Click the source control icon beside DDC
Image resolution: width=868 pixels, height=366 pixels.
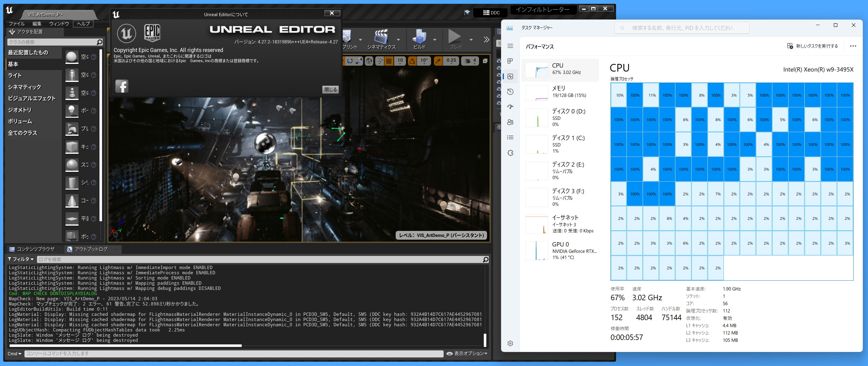[467, 13]
